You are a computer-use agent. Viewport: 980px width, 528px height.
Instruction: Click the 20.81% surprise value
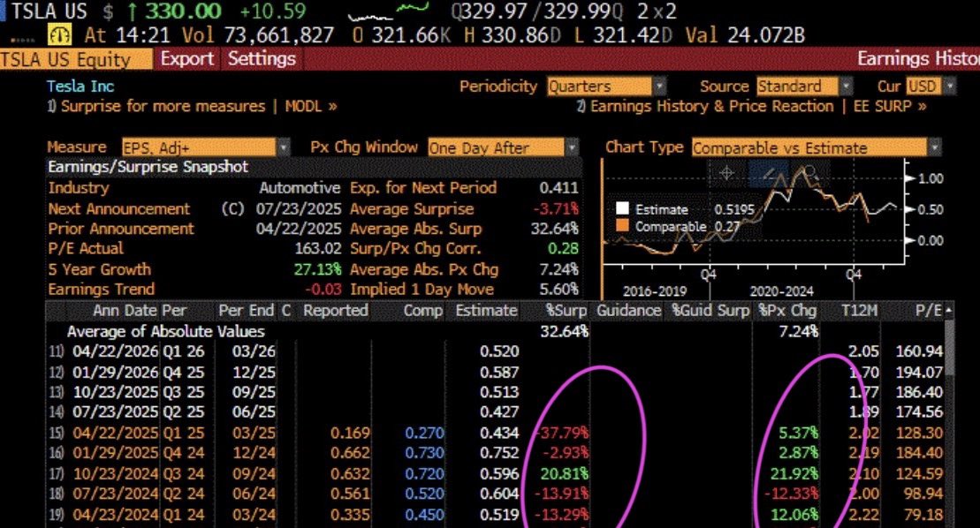coord(565,474)
